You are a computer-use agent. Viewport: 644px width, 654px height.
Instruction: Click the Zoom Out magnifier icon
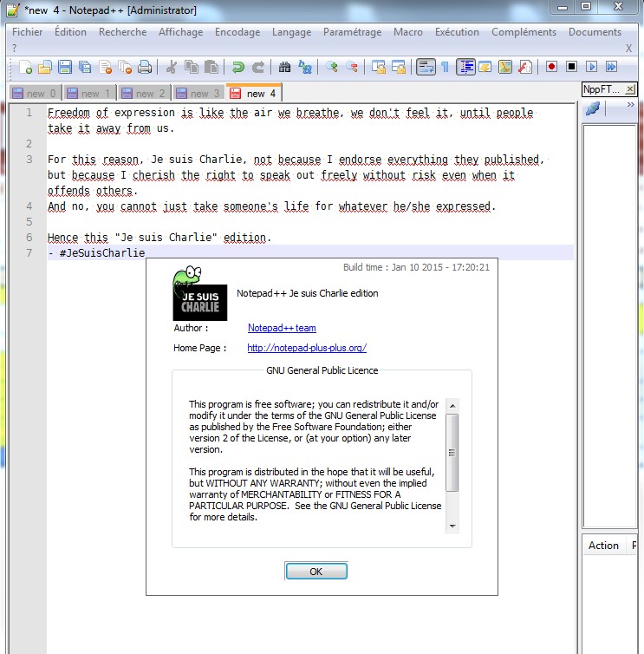tap(352, 67)
